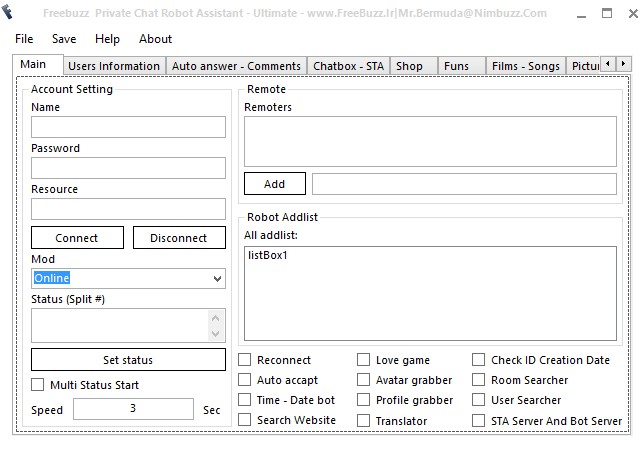Image resolution: width=644 pixels, height=449 pixels.
Task: Enable the Auto accapt checkbox
Action: 244,380
